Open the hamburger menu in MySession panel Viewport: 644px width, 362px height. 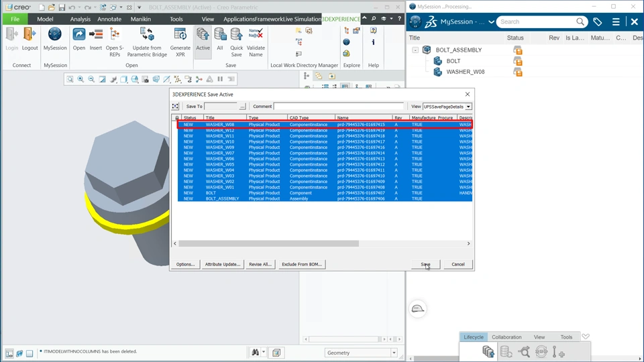616,21
